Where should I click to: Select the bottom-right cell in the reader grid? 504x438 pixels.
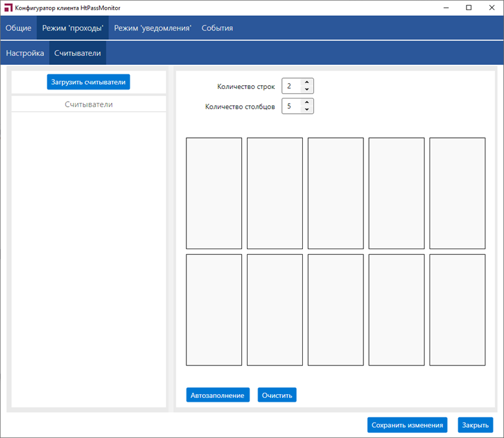click(457, 310)
